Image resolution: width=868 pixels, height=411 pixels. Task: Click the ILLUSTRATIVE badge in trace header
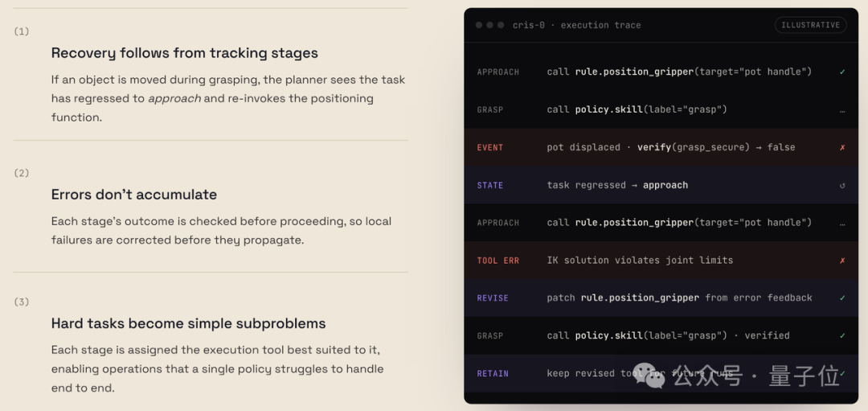pyautogui.click(x=810, y=25)
